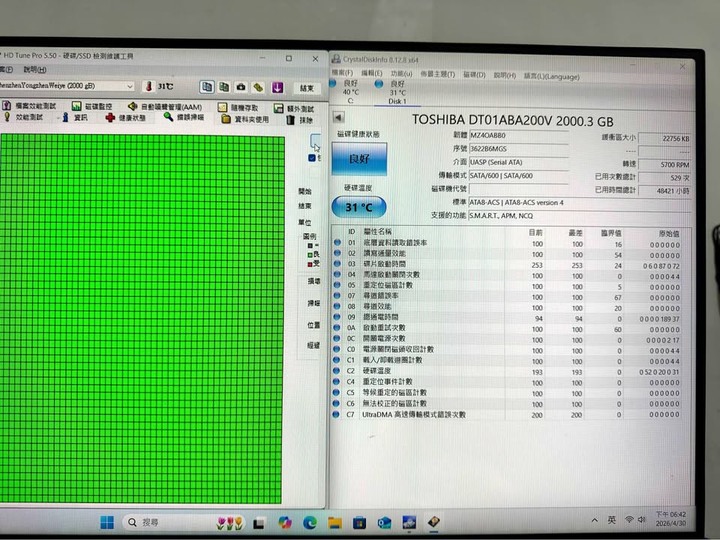Image resolution: width=720 pixels, height=540 pixels.
Task: Click the status dot of attribute C2 row
Action: coord(337,371)
